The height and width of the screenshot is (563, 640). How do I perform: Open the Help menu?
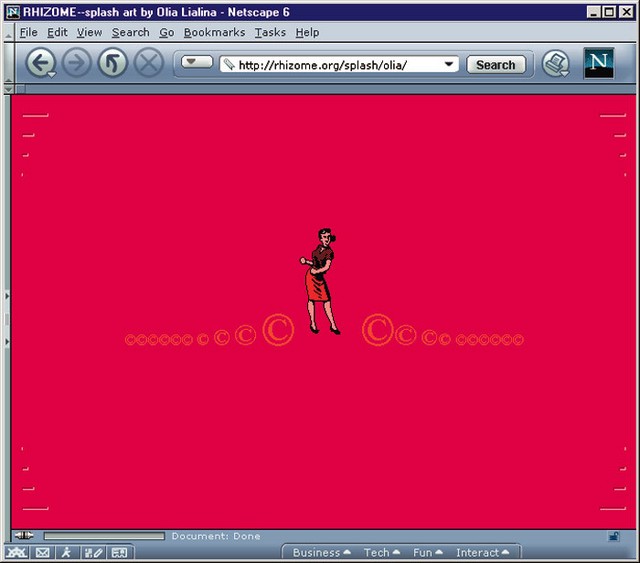click(x=307, y=32)
